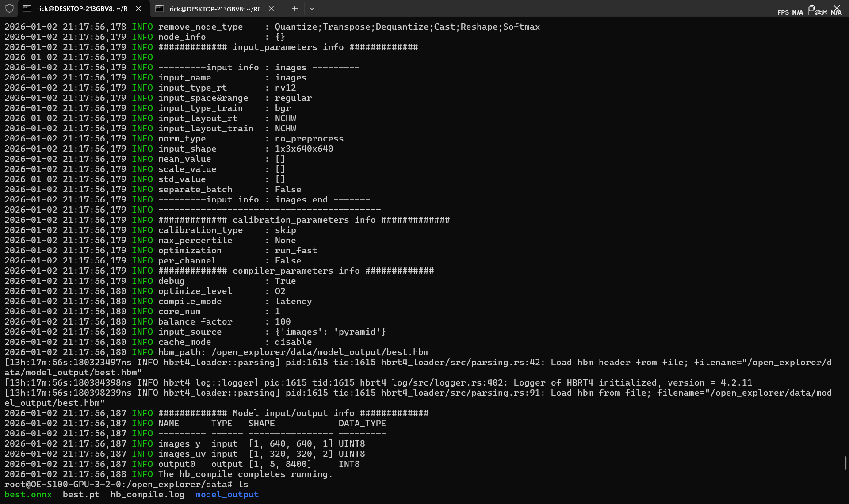Image resolution: width=849 pixels, height=504 pixels.
Task: Open a new tab with plus icon
Action: (x=295, y=8)
